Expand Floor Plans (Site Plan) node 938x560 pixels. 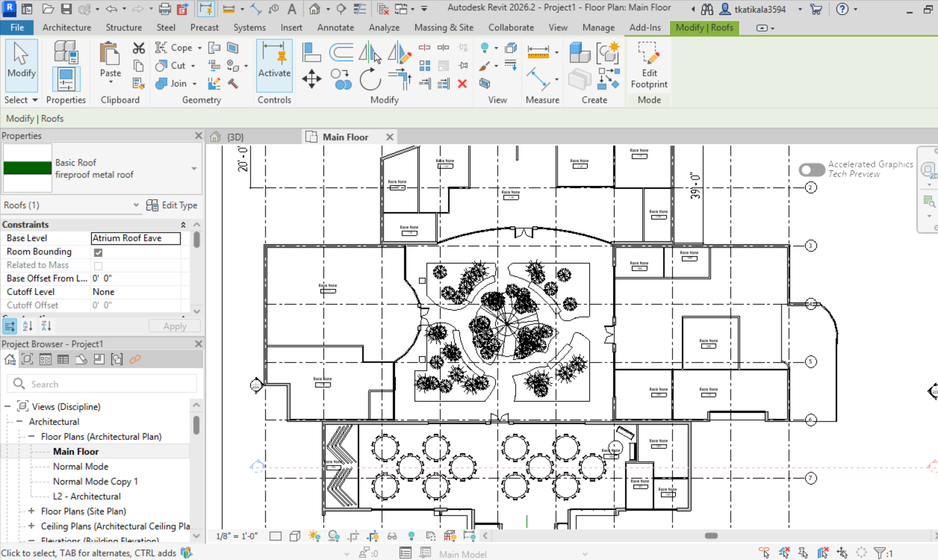[x=31, y=511]
